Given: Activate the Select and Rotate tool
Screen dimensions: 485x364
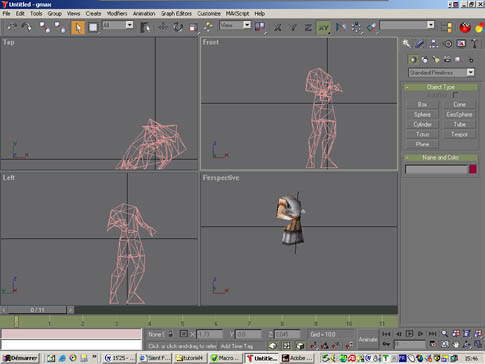Looking at the screenshot, I should [178, 27].
